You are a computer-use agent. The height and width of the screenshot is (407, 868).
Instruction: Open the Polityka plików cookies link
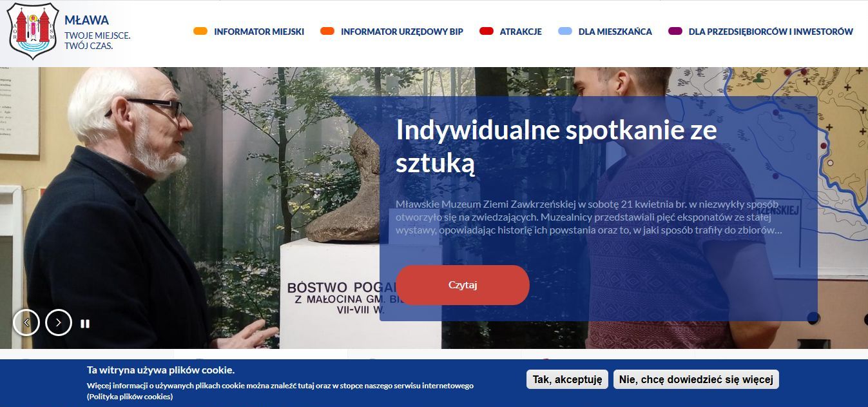[x=130, y=397]
